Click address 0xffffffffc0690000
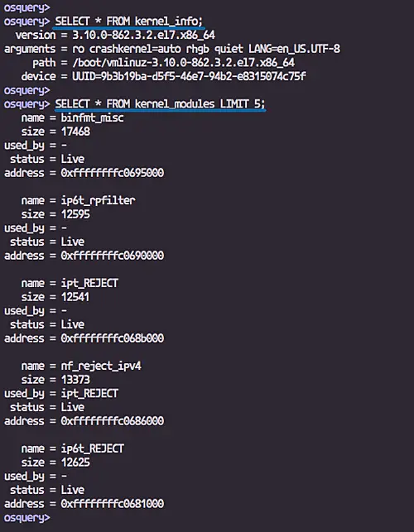 (113, 256)
